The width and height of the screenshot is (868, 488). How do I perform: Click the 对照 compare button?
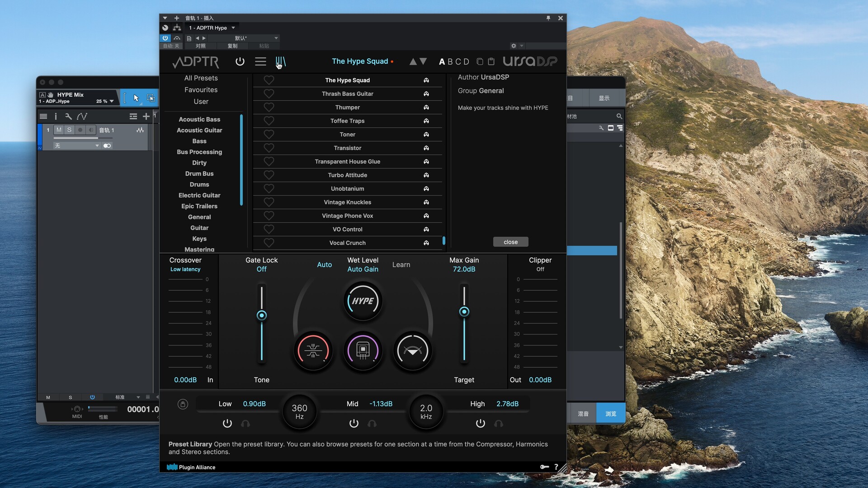[201, 46]
